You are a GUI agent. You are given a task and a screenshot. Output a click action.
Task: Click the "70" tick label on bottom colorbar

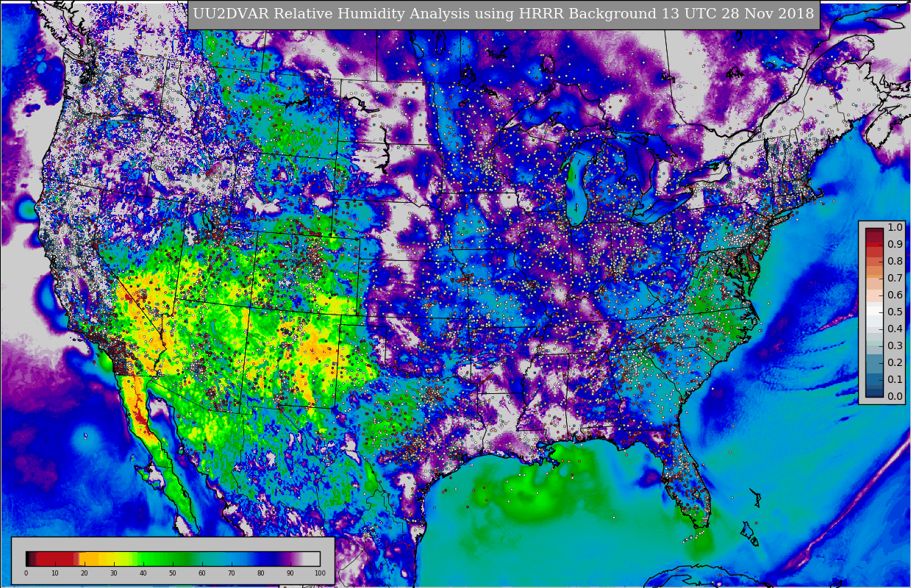(232, 573)
